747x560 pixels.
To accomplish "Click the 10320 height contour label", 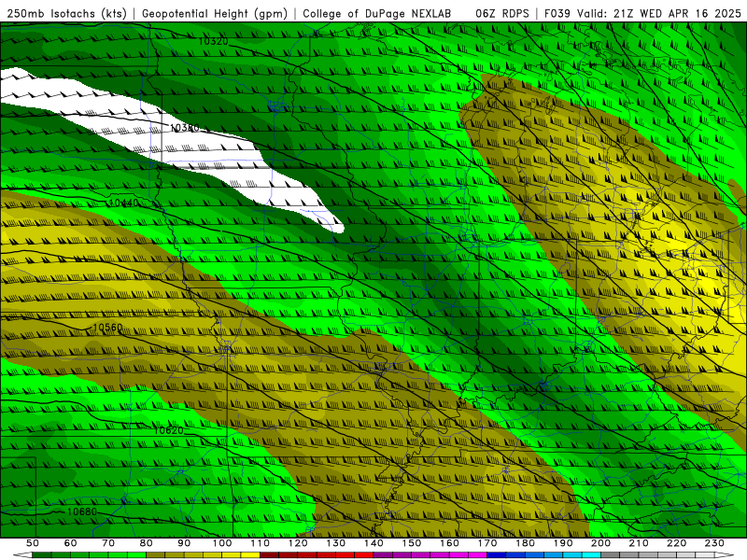I will (213, 41).
